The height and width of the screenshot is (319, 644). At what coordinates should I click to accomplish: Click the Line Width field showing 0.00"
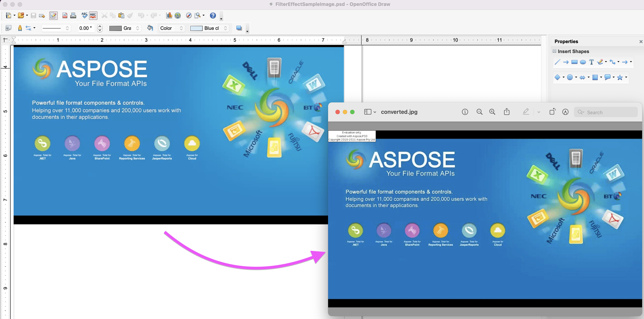click(x=86, y=28)
